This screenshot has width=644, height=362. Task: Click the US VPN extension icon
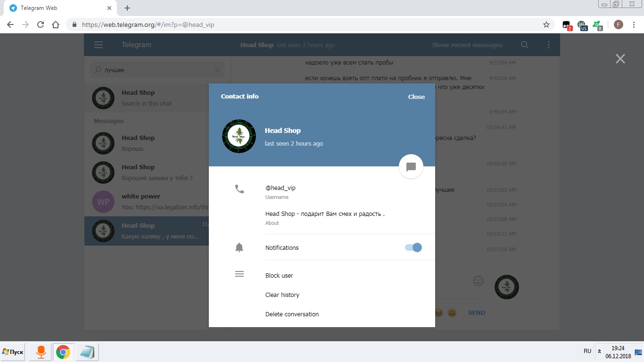coord(582,25)
